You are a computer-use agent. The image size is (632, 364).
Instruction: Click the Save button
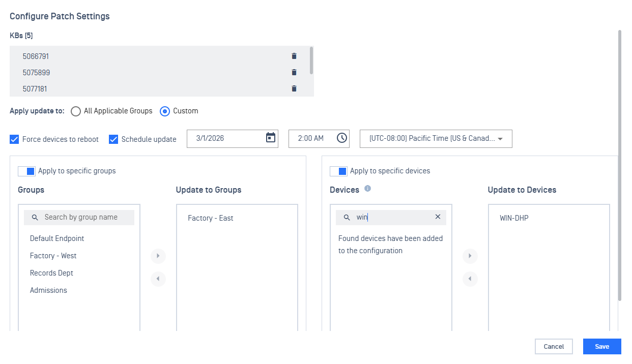602,346
